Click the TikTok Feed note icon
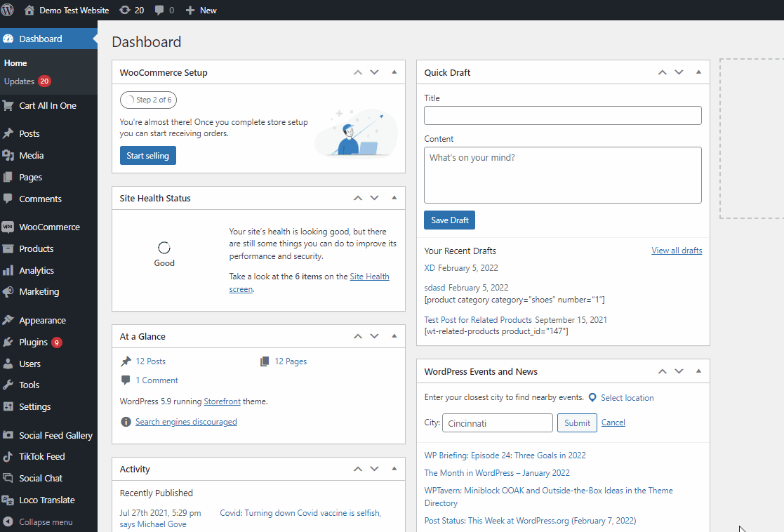The height and width of the screenshot is (532, 784). 8,456
